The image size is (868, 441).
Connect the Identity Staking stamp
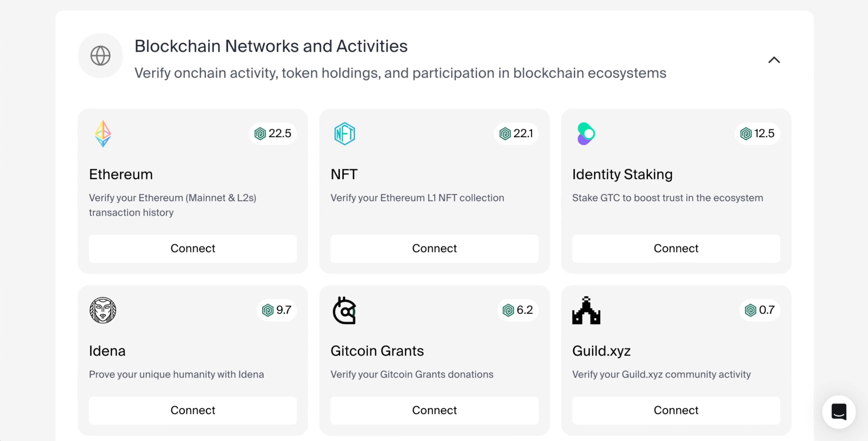[676, 249]
